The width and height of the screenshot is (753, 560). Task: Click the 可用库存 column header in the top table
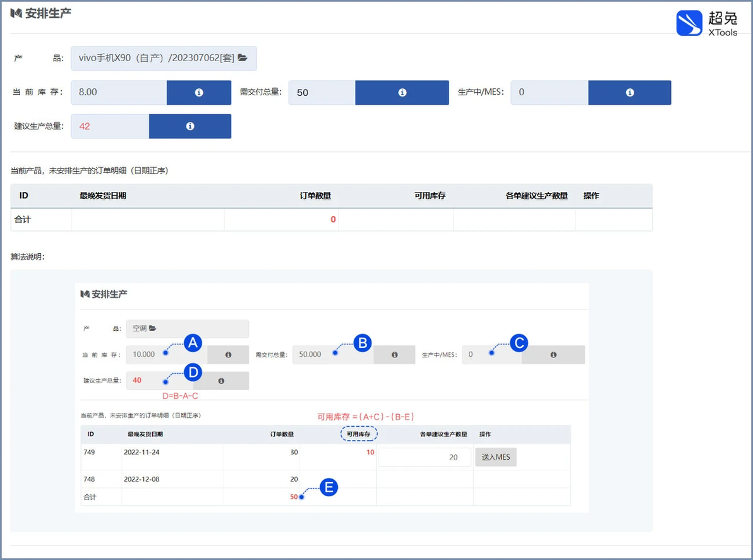point(430,196)
